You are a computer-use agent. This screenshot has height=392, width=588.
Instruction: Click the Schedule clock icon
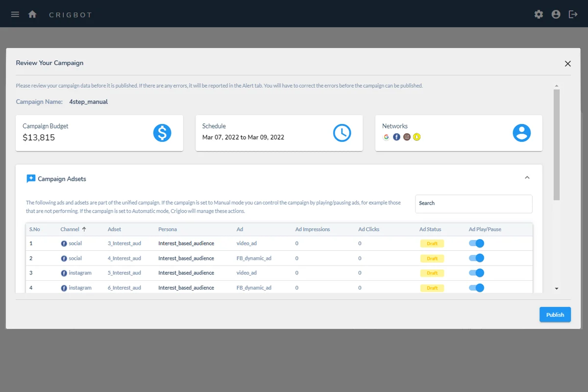342,133
